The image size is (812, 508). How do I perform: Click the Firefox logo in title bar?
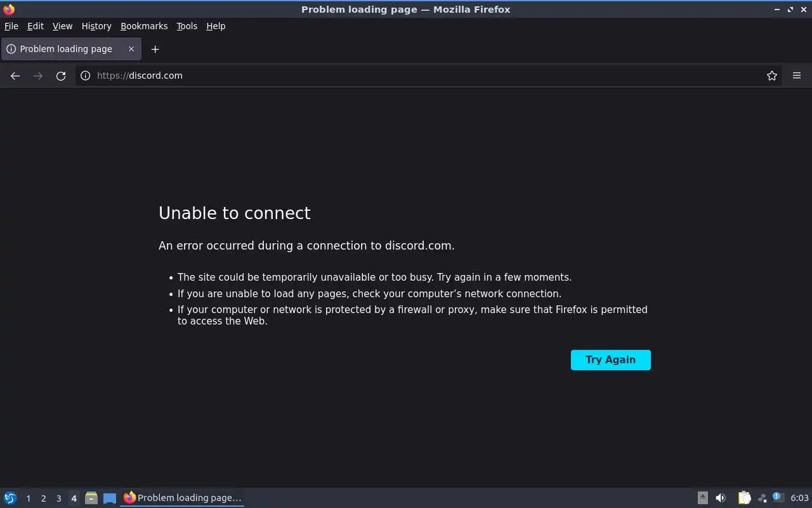(x=9, y=9)
